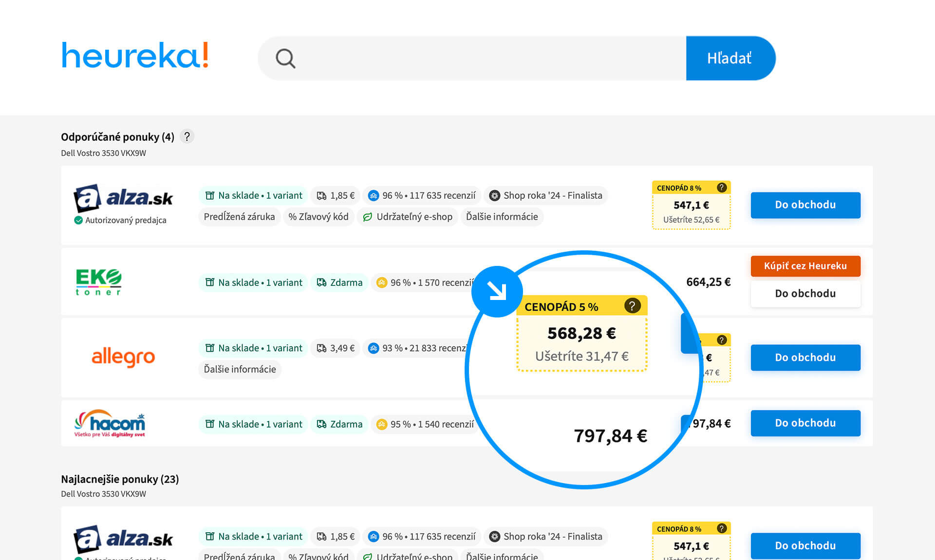This screenshot has height=560, width=935.
Task: Click the 664,25 € price
Action: (709, 282)
